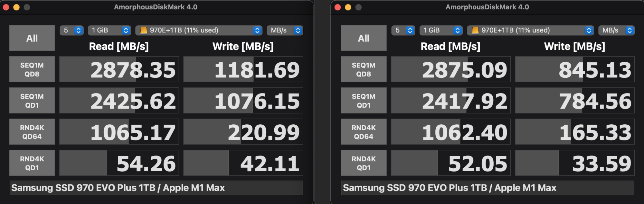Run SEQ1M QD1 test in right window
644x204 pixels.
(x=364, y=101)
